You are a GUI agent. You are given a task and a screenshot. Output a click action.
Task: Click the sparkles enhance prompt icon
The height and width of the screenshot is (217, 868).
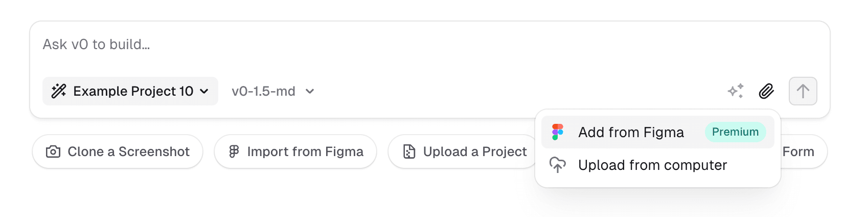pyautogui.click(x=736, y=91)
